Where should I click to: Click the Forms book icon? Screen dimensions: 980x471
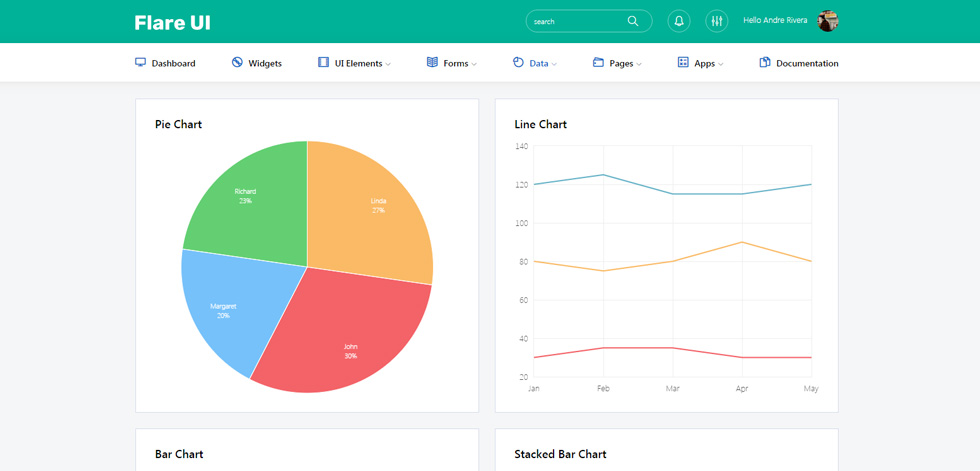[432, 62]
